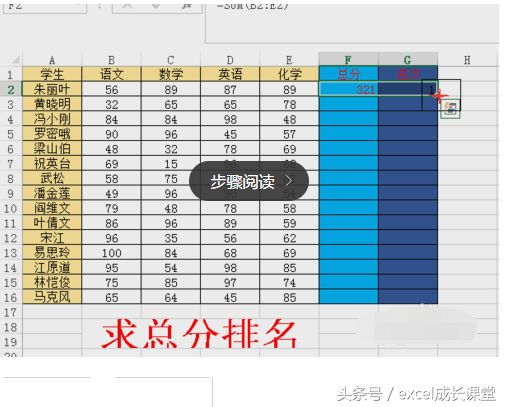Click the 学生 header cell
Viewport: 505px width, 407px height.
52,74
